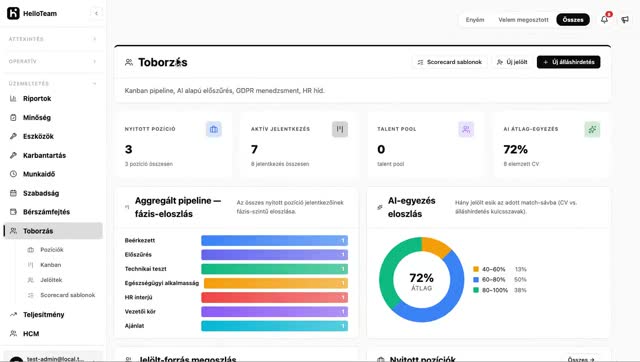Click the Riportok chart icon

(x=13, y=98)
